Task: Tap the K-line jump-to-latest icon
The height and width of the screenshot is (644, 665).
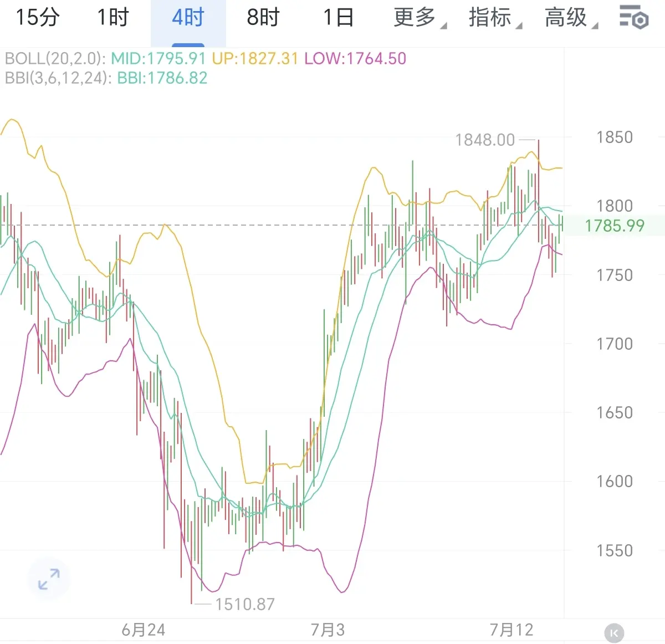Action: click(x=613, y=632)
